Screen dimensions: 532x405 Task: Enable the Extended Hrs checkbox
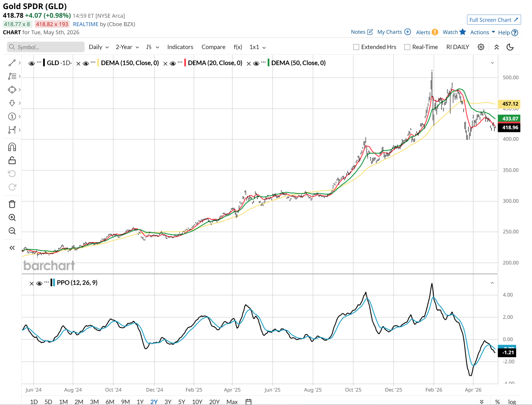(356, 47)
